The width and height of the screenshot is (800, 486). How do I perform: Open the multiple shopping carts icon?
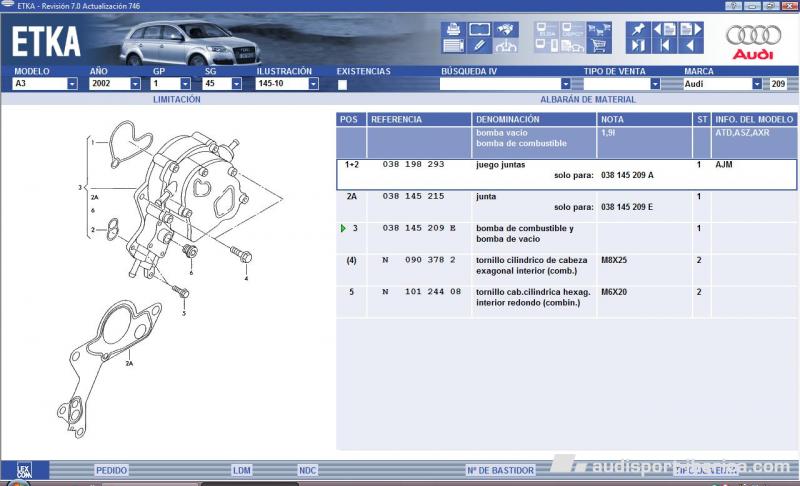[x=599, y=29]
